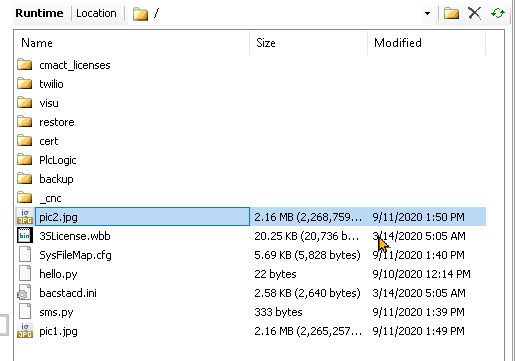
Task: Click the bacstacd.ini modified date cell
Action: pos(419,293)
